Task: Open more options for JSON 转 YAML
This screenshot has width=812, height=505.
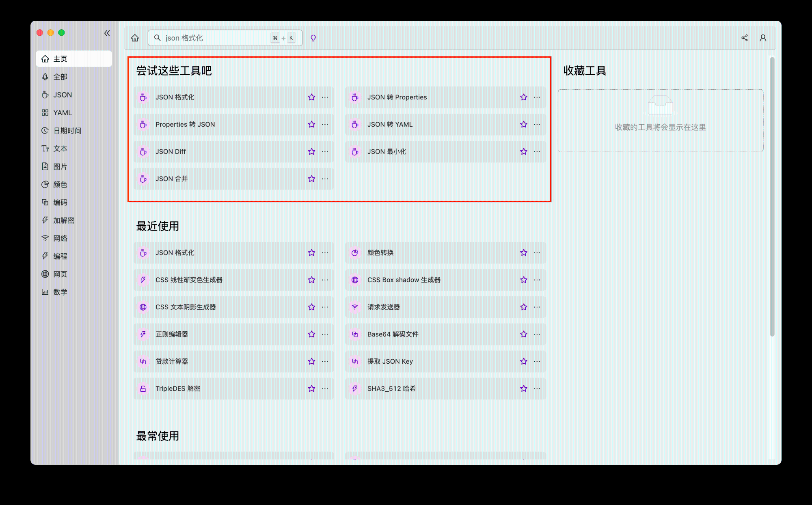Action: click(537, 124)
